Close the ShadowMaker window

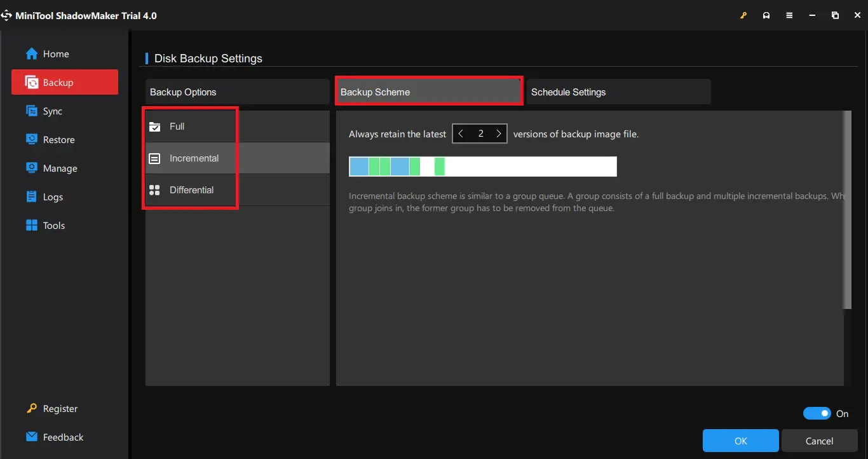(858, 15)
